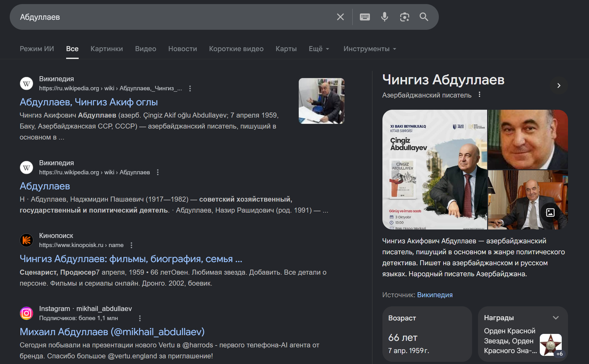This screenshot has height=364, width=589.
Task: Click the magnifying glass search button
Action: [424, 17]
